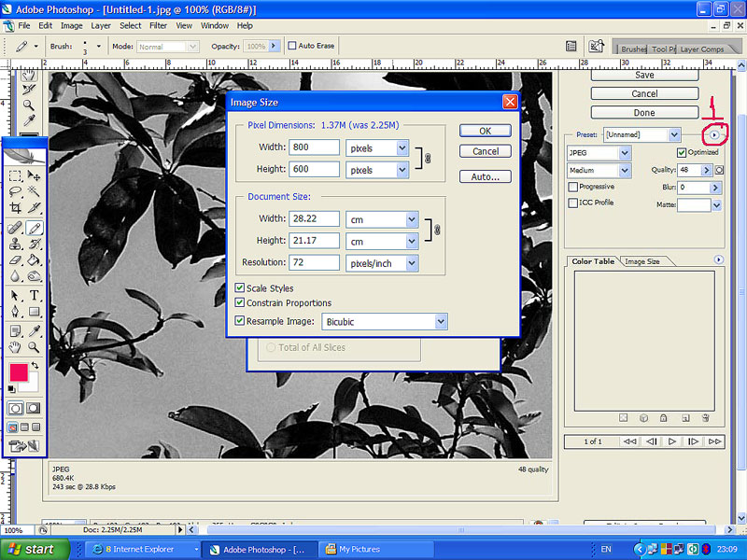Click the red foreground color swatch
The width and height of the screenshot is (747, 560).
click(x=19, y=371)
